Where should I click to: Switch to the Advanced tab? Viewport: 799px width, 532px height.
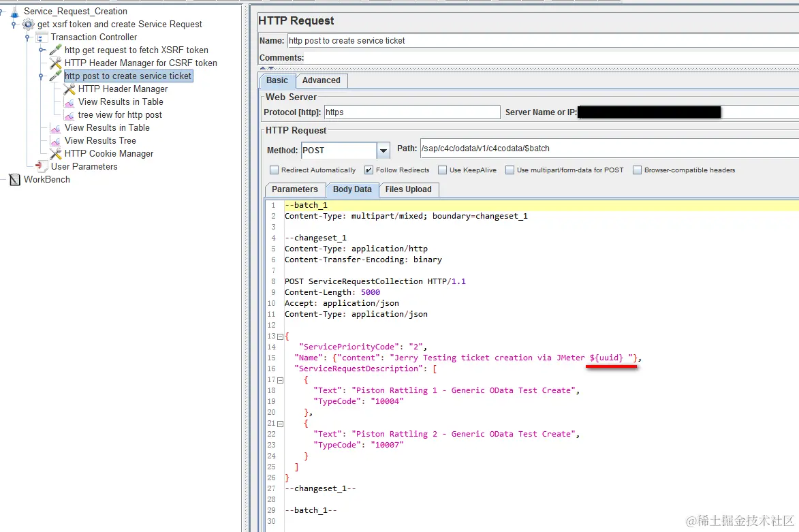(321, 80)
